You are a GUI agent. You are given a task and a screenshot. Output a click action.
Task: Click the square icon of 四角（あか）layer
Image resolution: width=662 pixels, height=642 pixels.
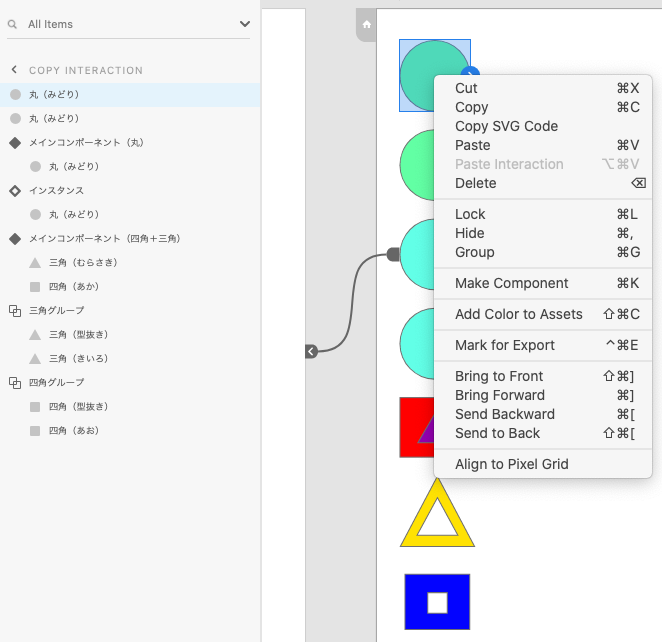(35, 287)
